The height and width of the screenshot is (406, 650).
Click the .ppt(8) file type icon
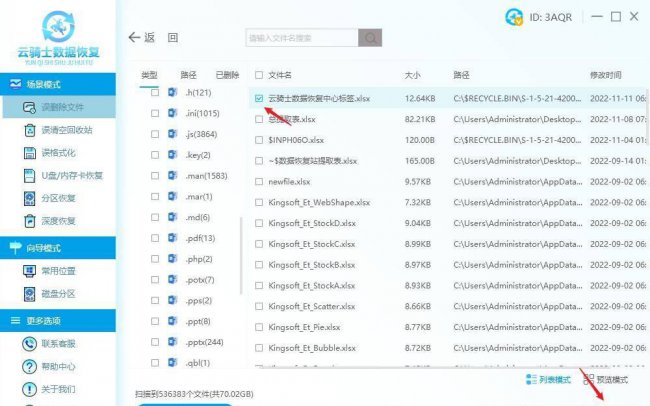pos(172,321)
